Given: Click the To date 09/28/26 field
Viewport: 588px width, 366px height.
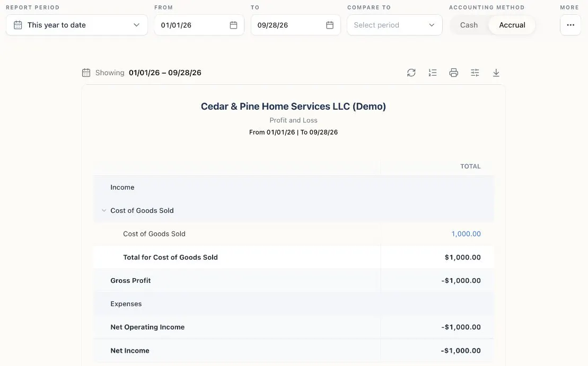Looking at the screenshot, I should 295,25.
